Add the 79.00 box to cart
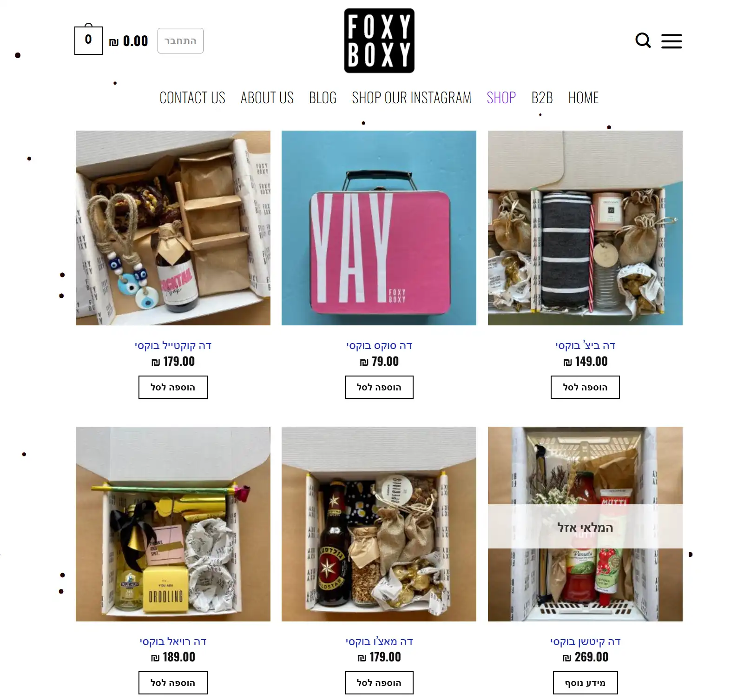Screen dimensions: 744x700 tap(379, 387)
